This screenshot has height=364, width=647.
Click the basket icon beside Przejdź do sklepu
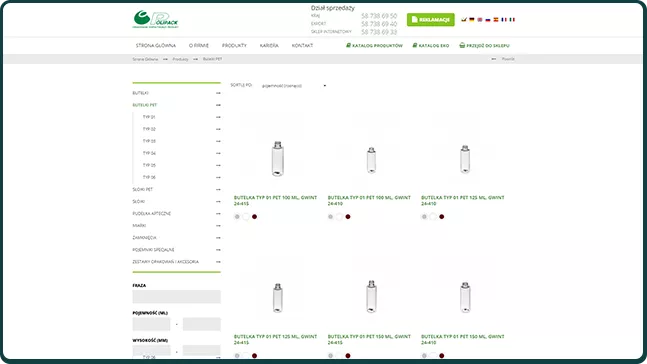(462, 45)
